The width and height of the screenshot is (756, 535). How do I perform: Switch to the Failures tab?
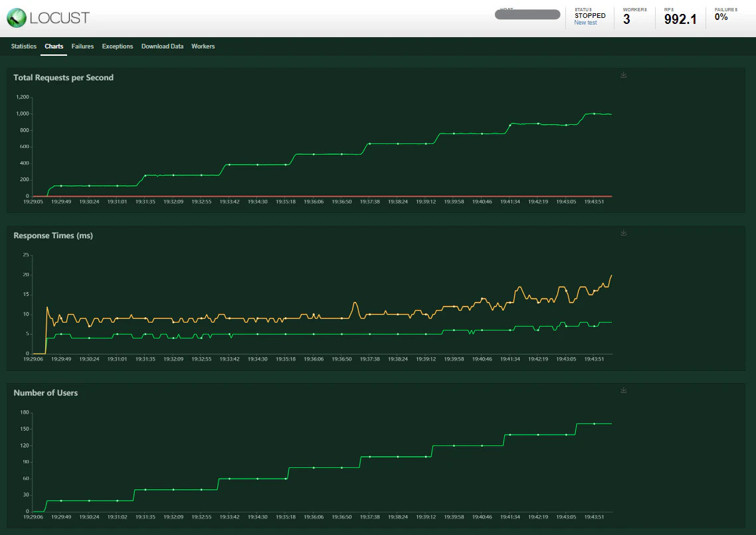[x=82, y=46]
